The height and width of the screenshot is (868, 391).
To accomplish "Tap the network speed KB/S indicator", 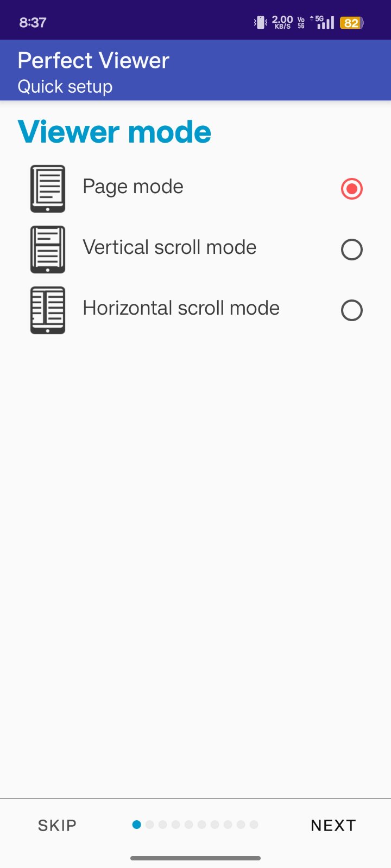I will pyautogui.click(x=282, y=23).
